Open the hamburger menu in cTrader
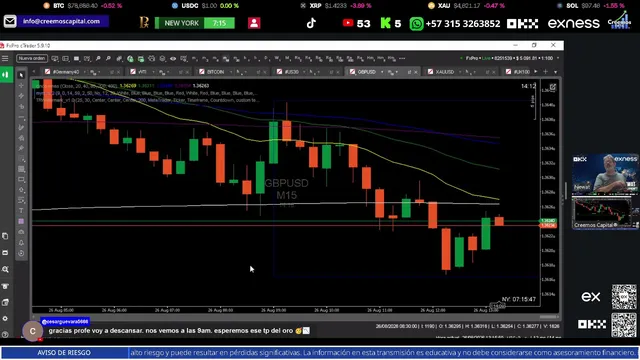The image size is (640, 360). 5,59
